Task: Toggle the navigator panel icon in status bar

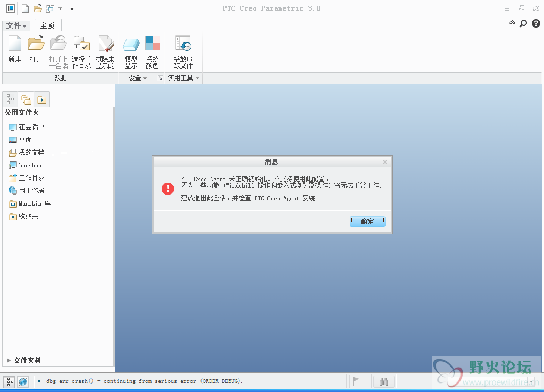Action: [x=9, y=382]
